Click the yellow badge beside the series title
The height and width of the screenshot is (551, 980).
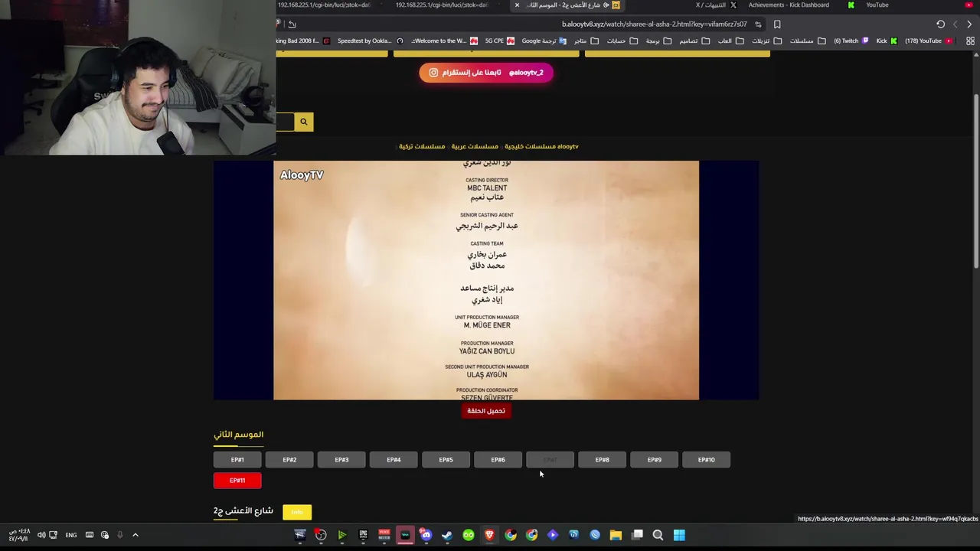[297, 512]
